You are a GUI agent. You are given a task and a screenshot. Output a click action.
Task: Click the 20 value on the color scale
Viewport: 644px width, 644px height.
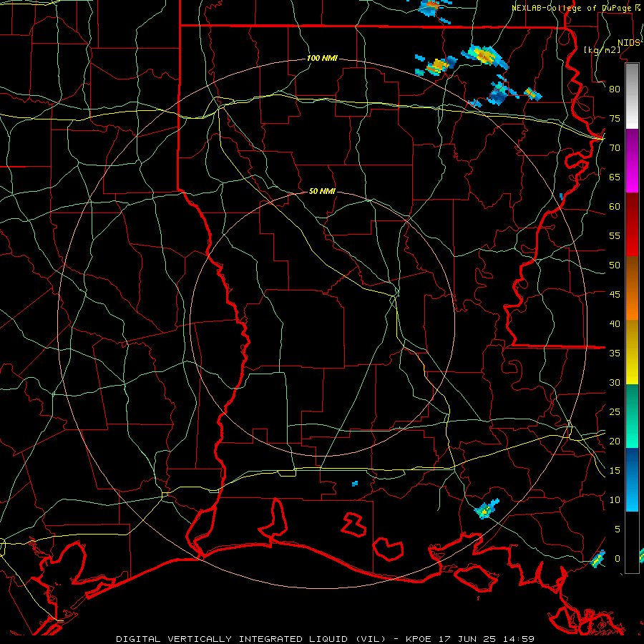pyautogui.click(x=615, y=441)
